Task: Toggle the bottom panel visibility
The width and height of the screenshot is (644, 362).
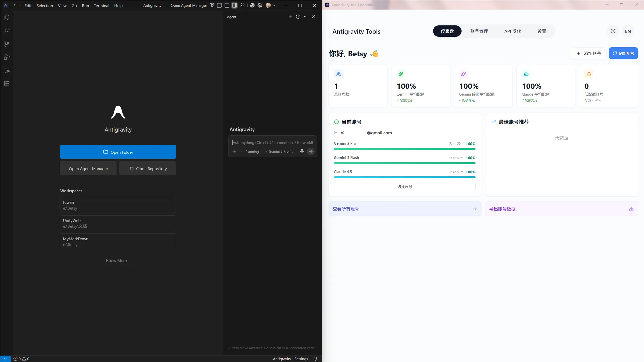Action: (226, 5)
